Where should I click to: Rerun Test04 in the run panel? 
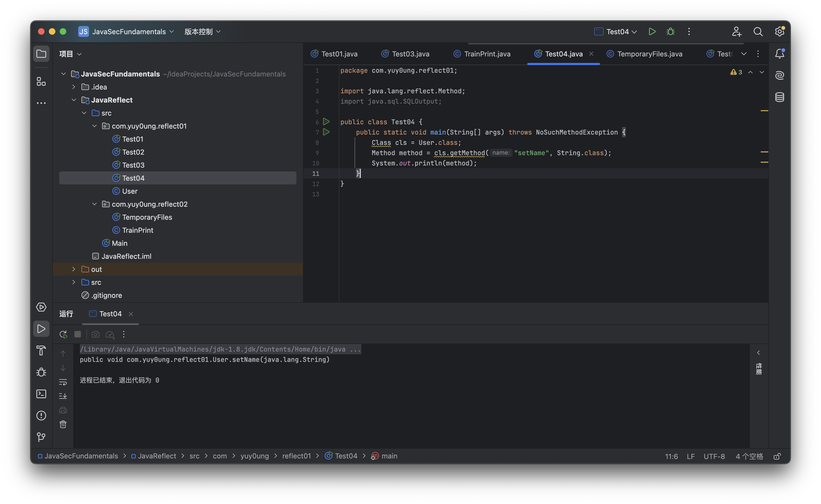click(x=63, y=334)
